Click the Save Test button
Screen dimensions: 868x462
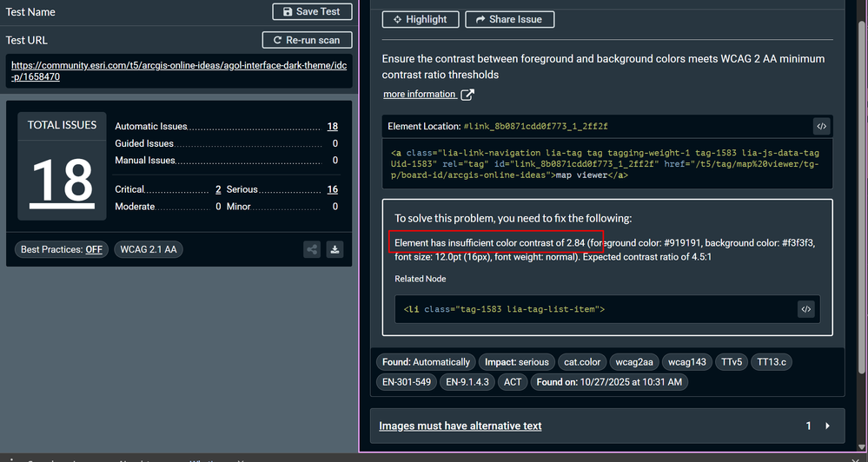pyautogui.click(x=312, y=11)
